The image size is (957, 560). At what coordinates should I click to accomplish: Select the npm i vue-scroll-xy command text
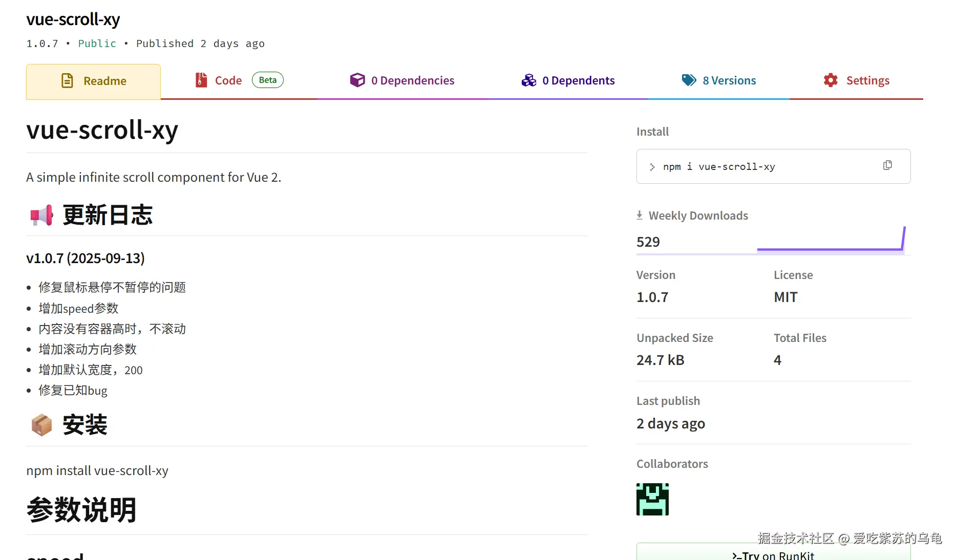point(719,167)
